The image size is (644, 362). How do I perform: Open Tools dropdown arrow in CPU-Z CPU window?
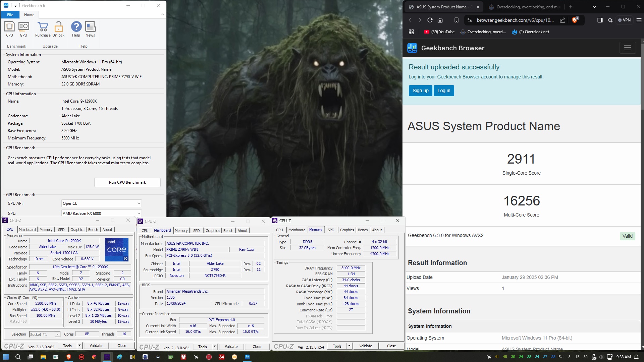click(x=79, y=346)
